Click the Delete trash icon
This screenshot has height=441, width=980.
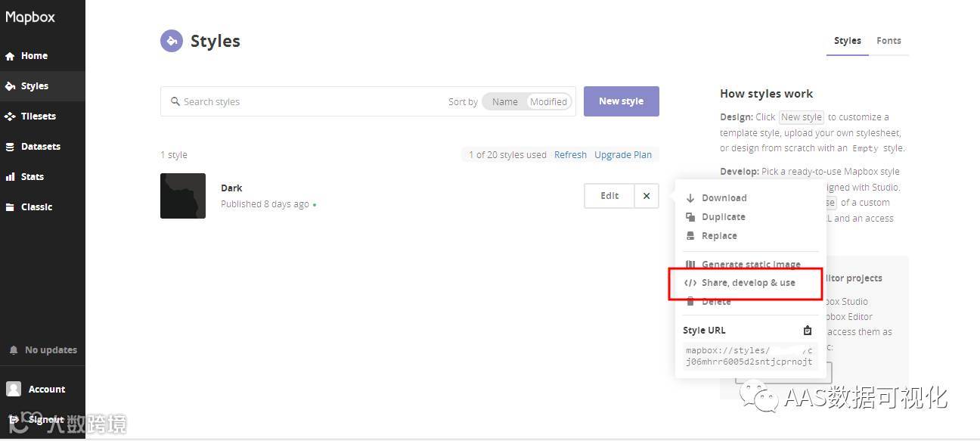coord(690,302)
